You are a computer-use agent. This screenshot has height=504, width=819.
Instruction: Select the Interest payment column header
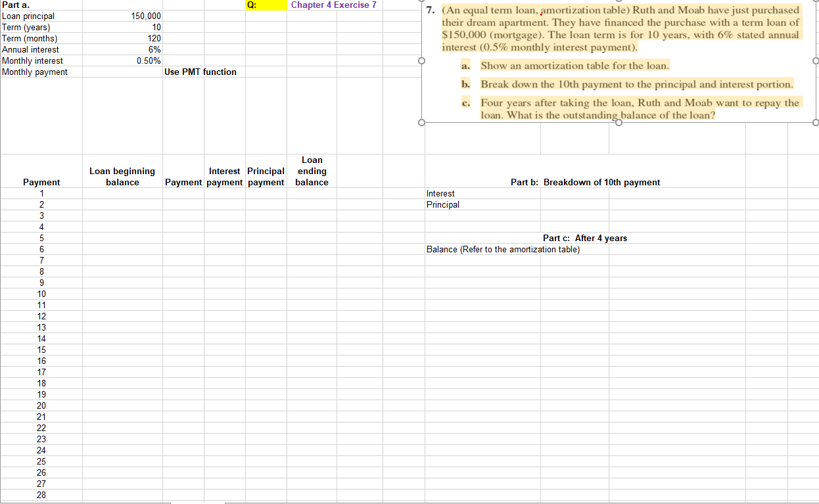[x=224, y=172]
